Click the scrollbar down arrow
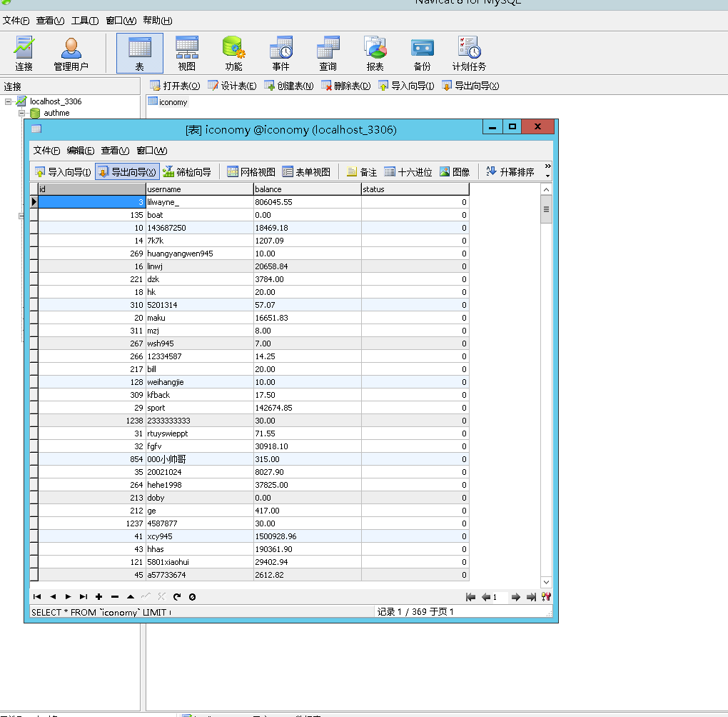The image size is (728, 717). point(547,582)
